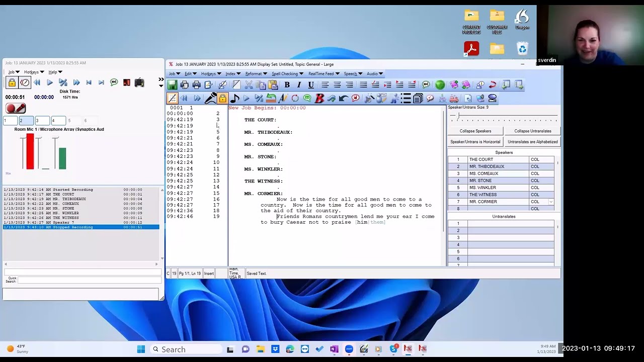Open the editor's Hotkeys menu
The height and width of the screenshot is (362, 644).
[x=211, y=74]
